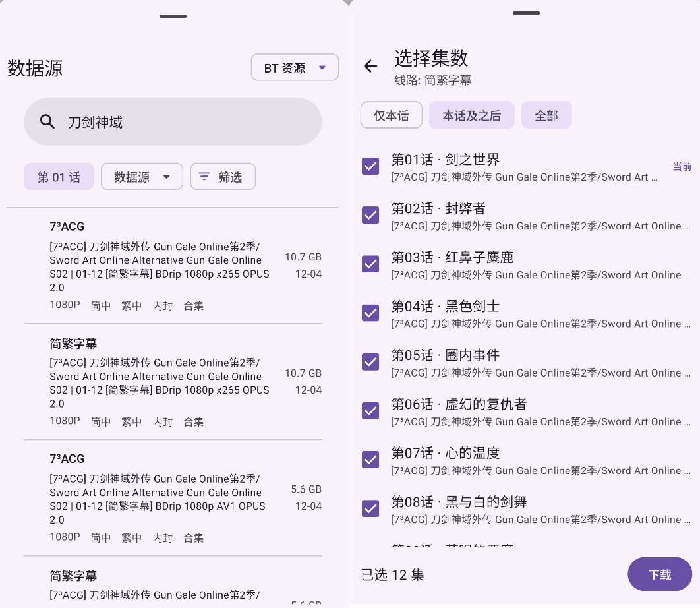Click the 当前 label on episode 01

coord(682,167)
